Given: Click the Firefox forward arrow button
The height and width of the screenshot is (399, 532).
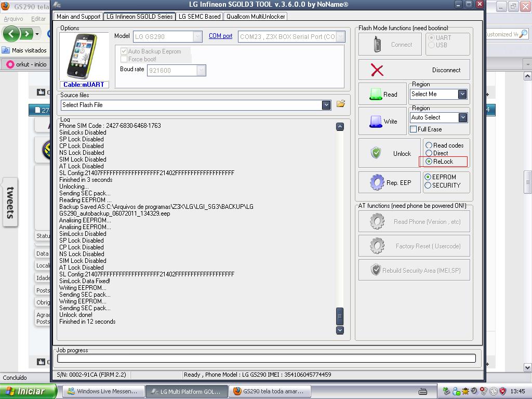Looking at the screenshot, I should tap(26, 34).
